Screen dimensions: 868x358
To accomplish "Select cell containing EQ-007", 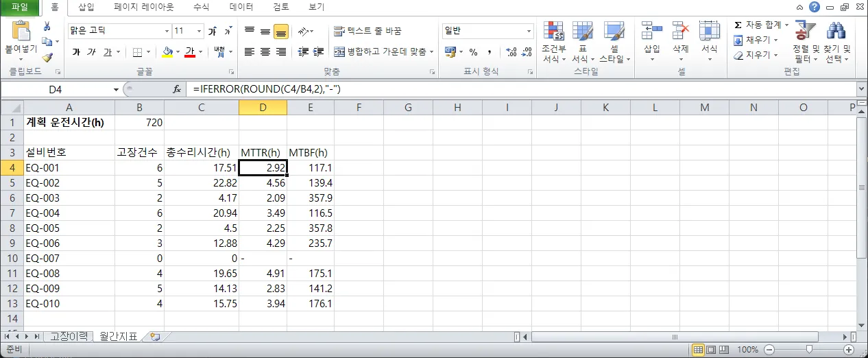I will (69, 258).
